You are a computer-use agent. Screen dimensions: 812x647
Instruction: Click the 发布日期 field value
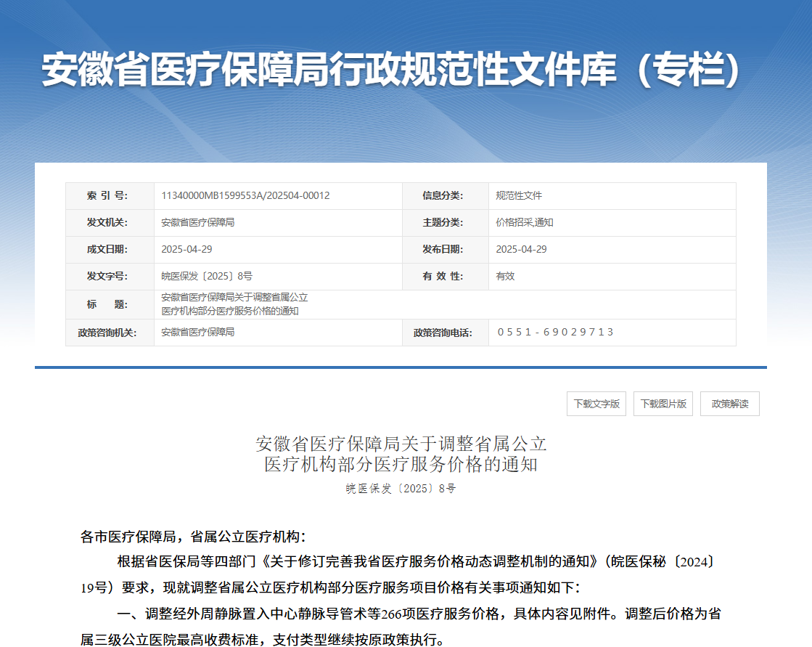[520, 250]
